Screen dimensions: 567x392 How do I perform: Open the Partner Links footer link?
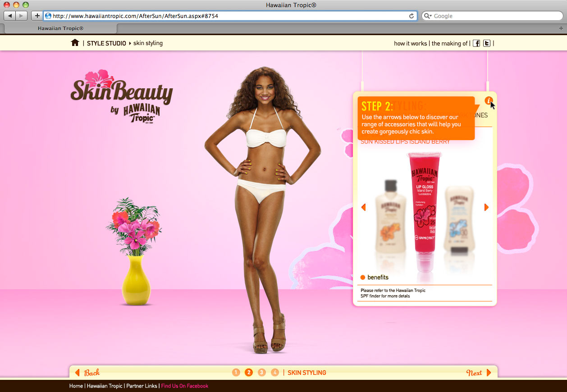(x=142, y=386)
